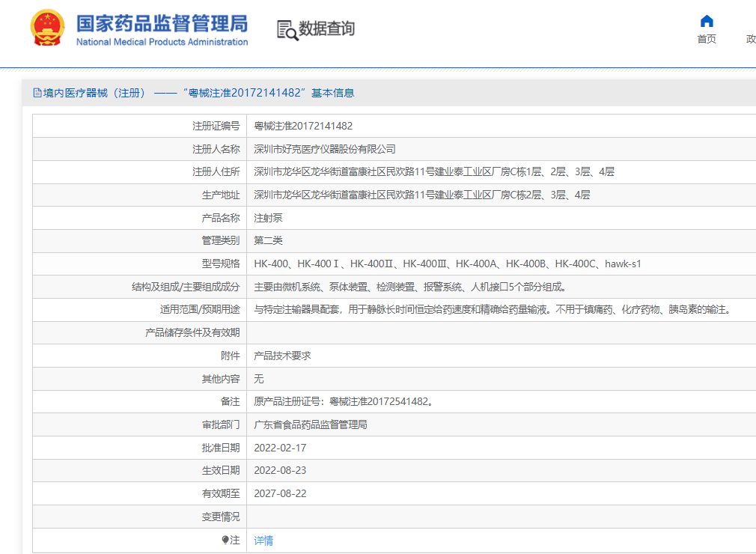The height and width of the screenshot is (554, 756).
Task: Click the 型号规格 value starting HK-400
Action: click(448, 264)
